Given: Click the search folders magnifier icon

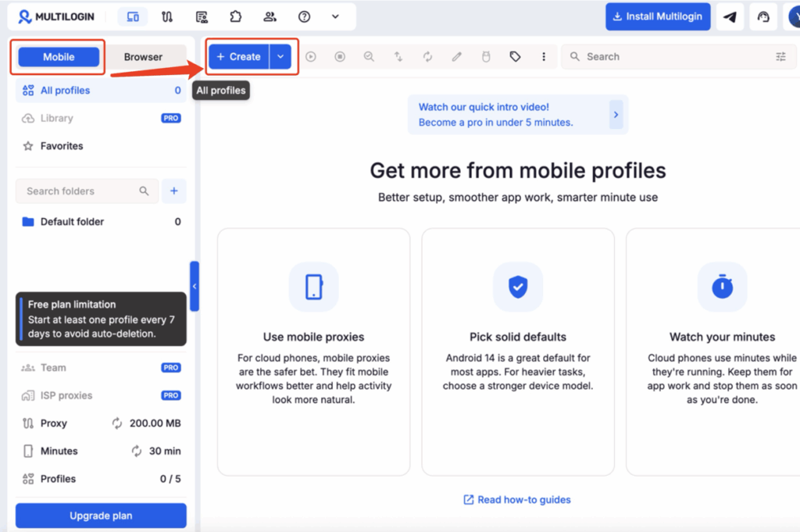Looking at the screenshot, I should pos(144,191).
